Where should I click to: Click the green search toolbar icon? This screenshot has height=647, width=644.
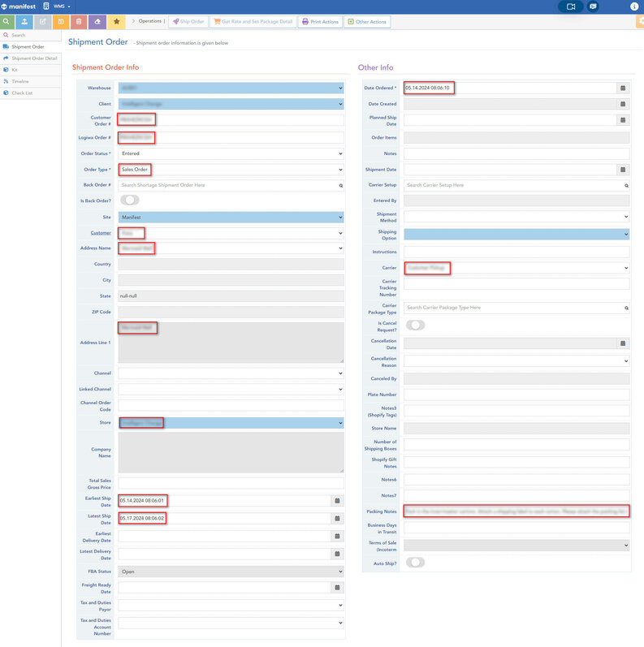click(6, 21)
